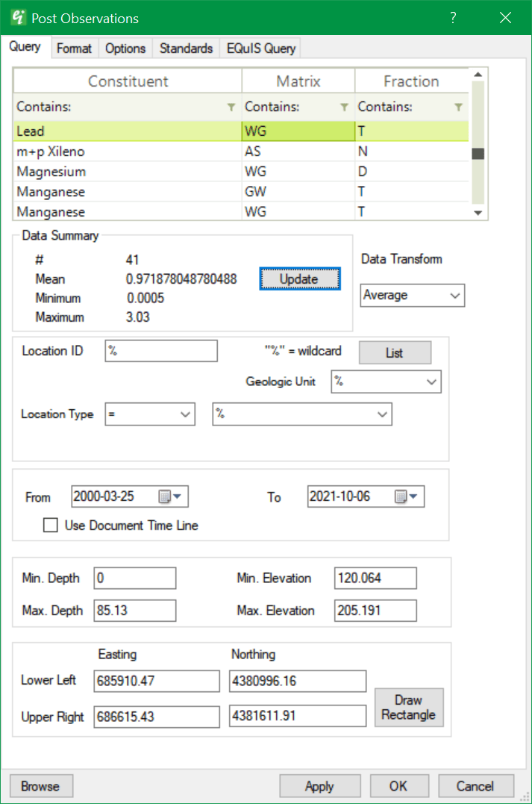Close the Post Observations dialog
532x804 pixels.
point(505,18)
